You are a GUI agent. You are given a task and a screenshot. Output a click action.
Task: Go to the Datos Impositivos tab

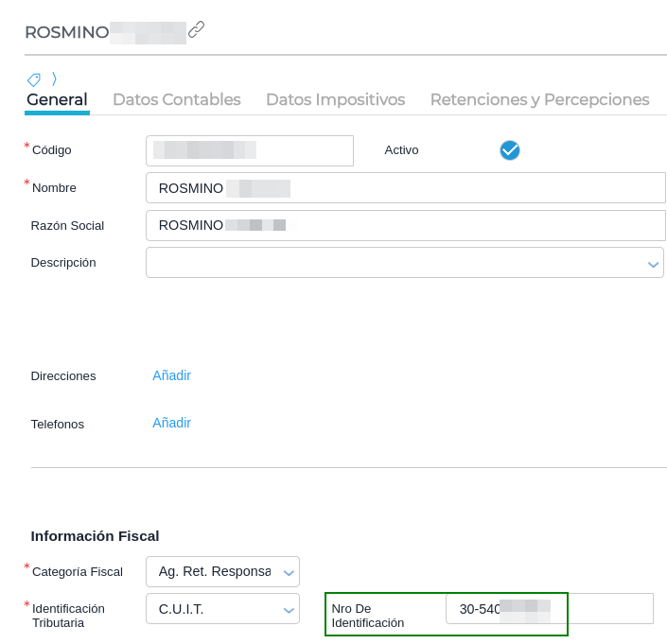click(335, 99)
